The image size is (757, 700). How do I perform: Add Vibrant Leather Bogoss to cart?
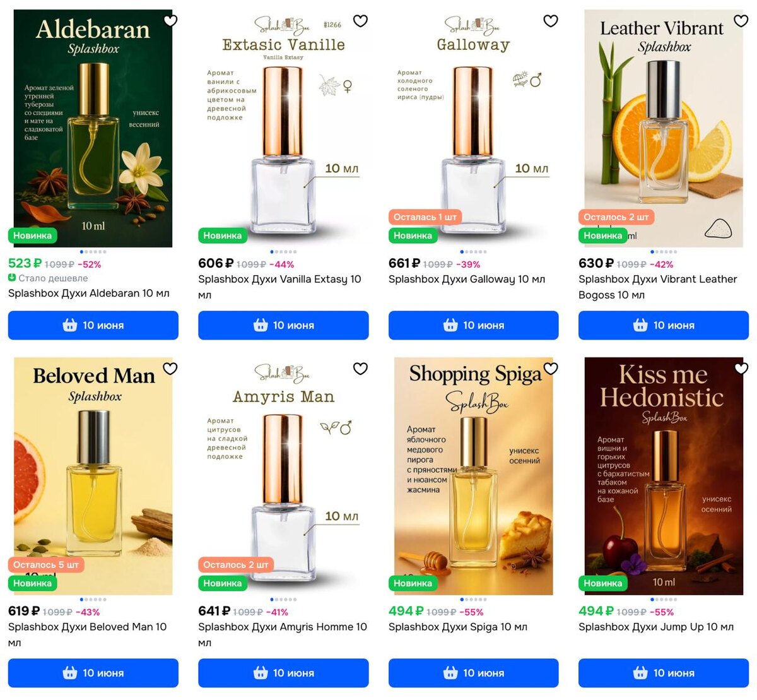664,325
